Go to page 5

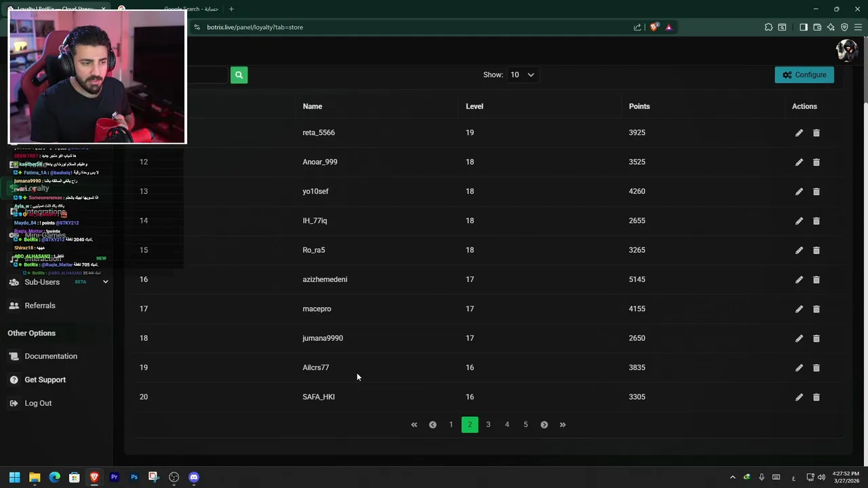pos(526,425)
